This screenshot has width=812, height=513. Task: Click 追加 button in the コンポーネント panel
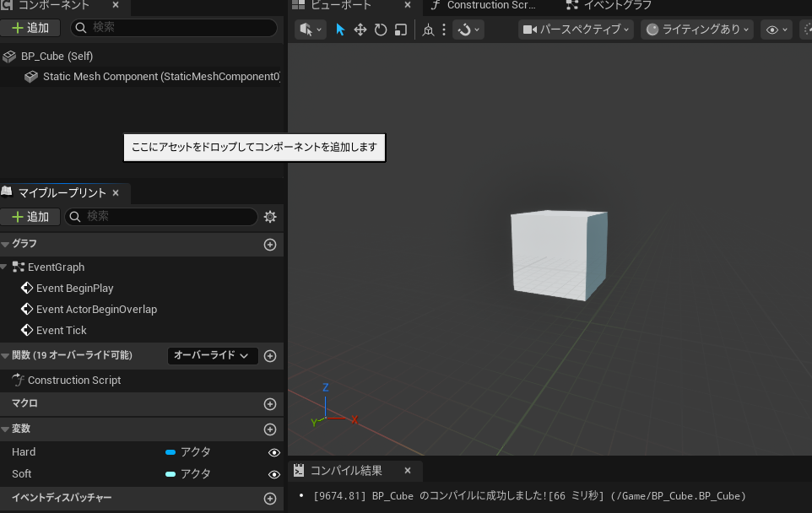pyautogui.click(x=30, y=28)
